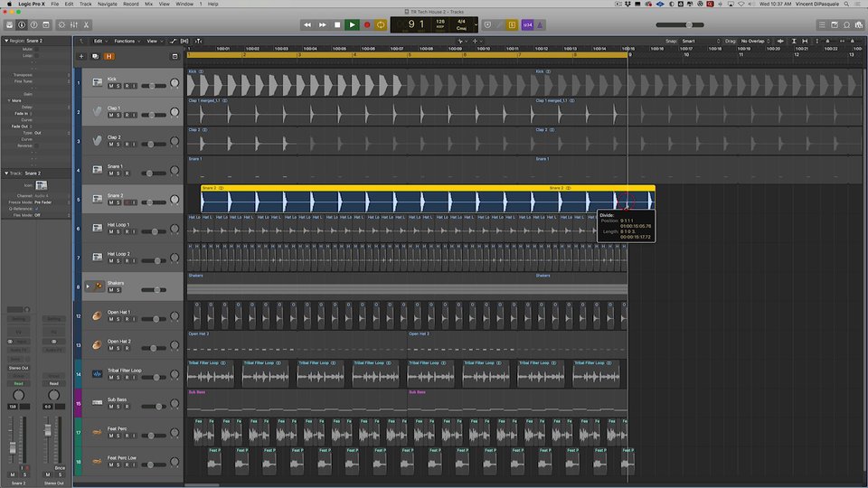
Task: Click the track icon in Track inspector
Action: 41,184
